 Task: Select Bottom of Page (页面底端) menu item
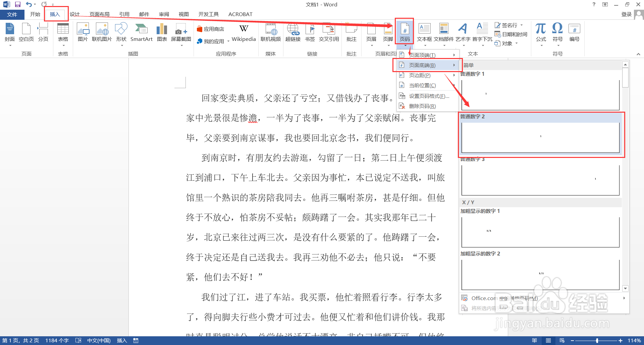click(x=427, y=65)
